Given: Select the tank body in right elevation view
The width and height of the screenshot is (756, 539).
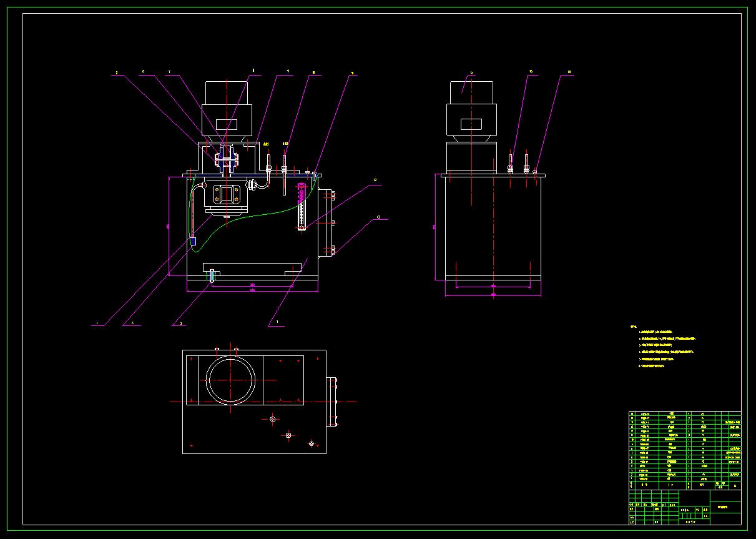Looking at the screenshot, I should tap(493, 229).
